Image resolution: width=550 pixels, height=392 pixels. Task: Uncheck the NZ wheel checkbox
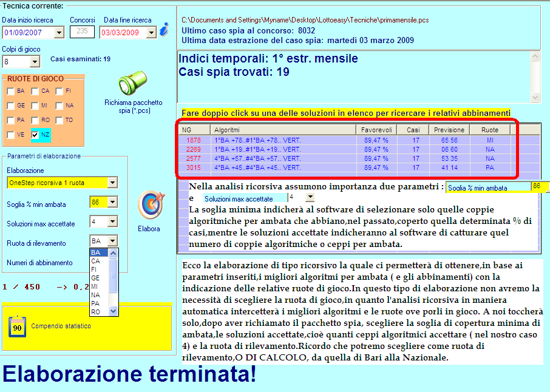(x=35, y=135)
